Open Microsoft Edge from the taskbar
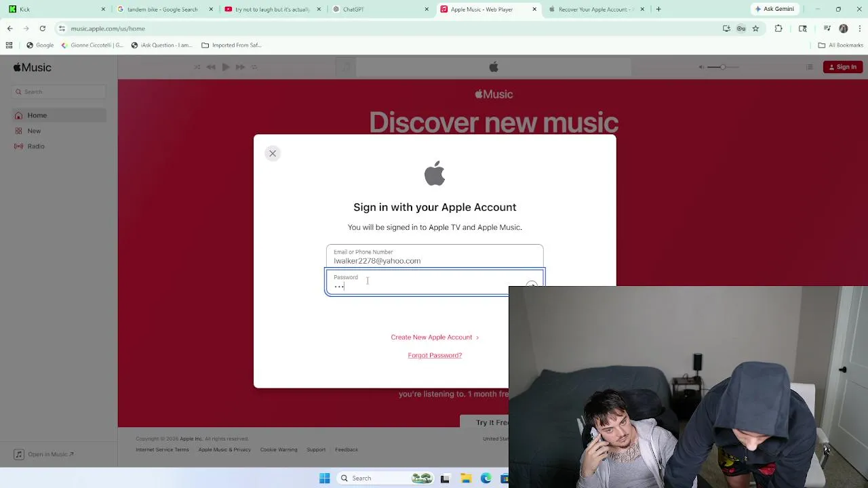868x488 pixels. tap(486, 479)
